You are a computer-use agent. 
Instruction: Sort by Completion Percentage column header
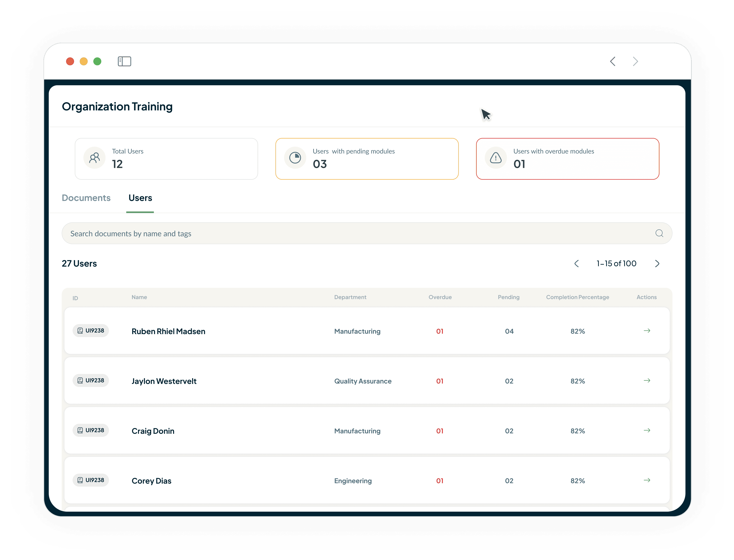577,297
